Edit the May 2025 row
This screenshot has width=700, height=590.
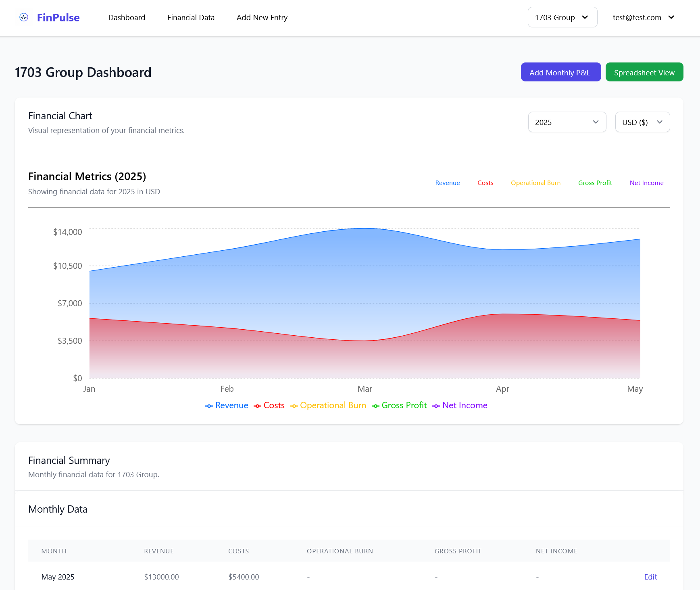tap(650, 577)
